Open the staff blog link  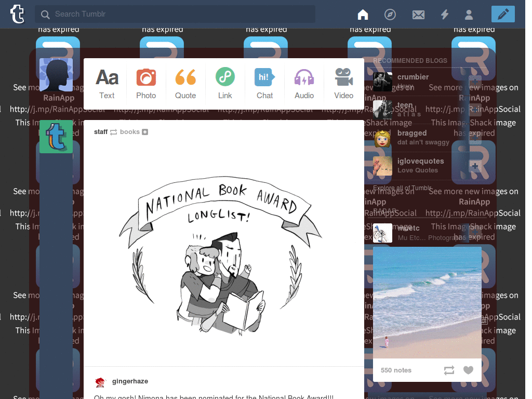[101, 131]
